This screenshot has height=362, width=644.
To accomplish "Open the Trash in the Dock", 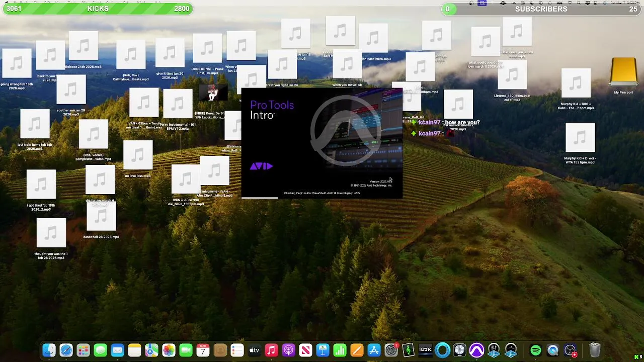I will tap(595, 350).
